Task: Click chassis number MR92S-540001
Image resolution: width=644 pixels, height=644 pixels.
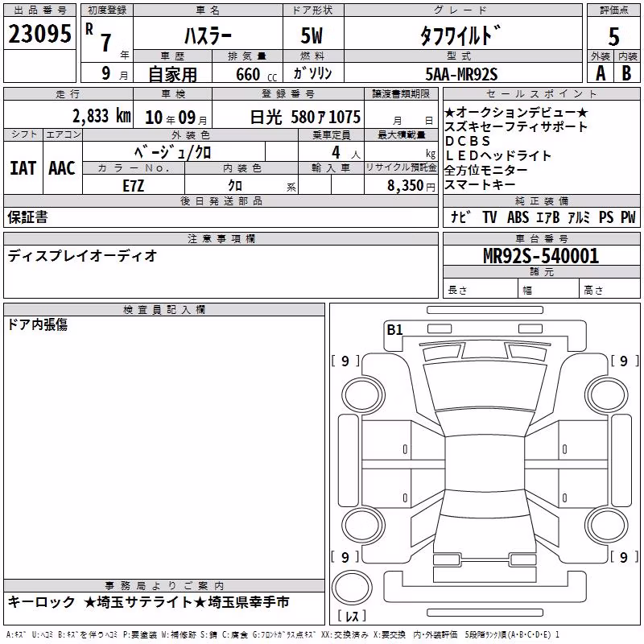Action: pyautogui.click(x=541, y=256)
